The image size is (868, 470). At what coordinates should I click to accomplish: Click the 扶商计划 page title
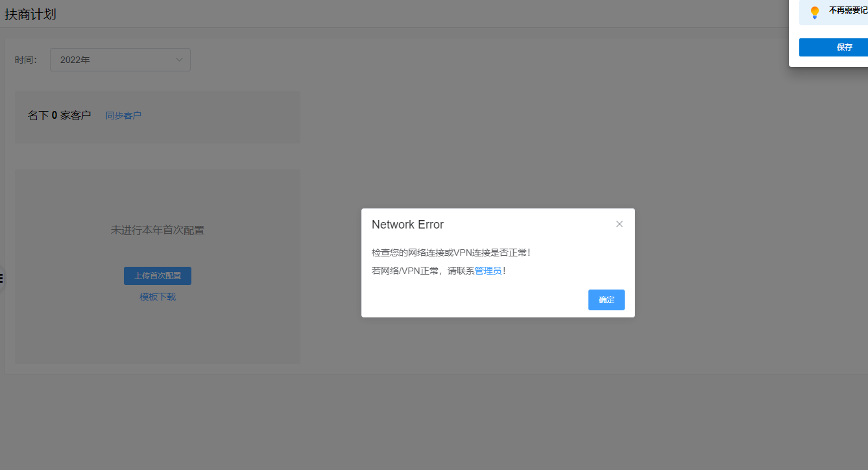(30, 14)
